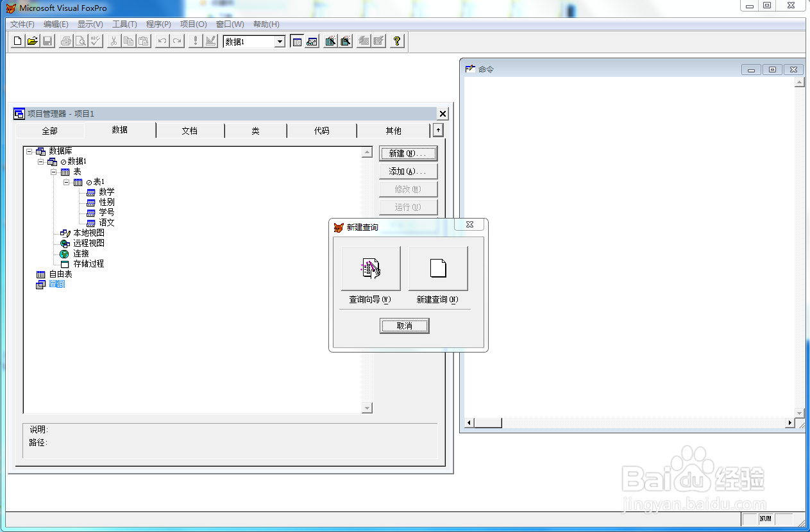Click inside the 命令 window text area
Viewport: 810px width, 532px height.
tap(629, 247)
